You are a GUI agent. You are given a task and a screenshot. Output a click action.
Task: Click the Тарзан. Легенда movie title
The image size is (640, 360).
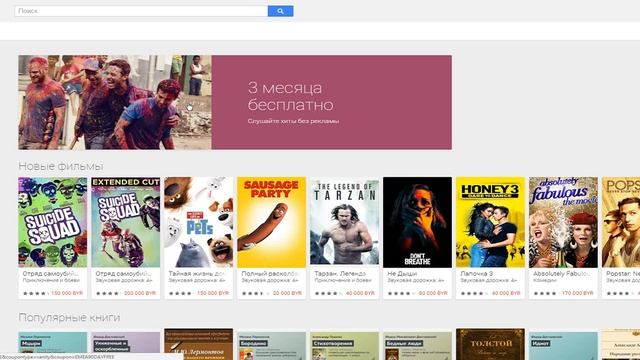(x=340, y=273)
